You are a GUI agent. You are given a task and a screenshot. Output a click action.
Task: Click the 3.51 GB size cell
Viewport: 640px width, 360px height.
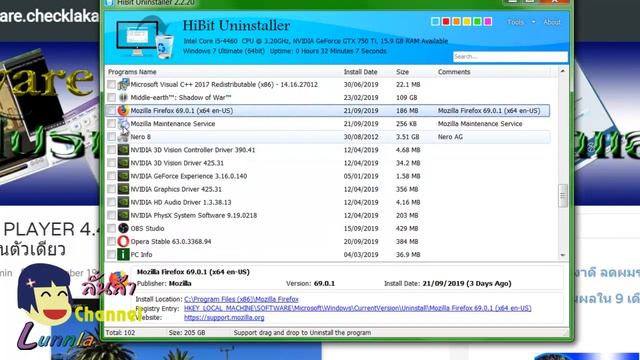[x=407, y=137]
